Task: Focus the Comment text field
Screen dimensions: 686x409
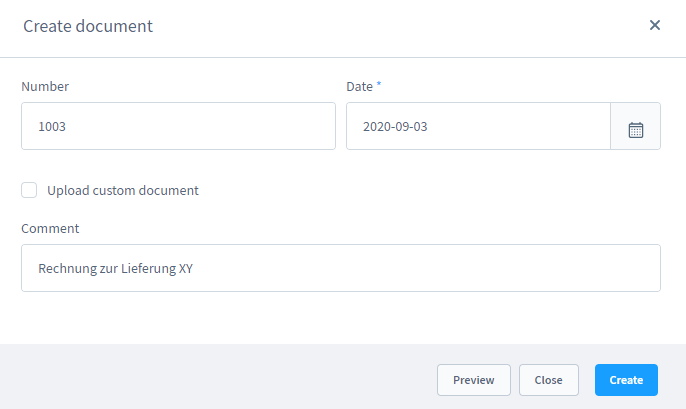Action: point(340,268)
